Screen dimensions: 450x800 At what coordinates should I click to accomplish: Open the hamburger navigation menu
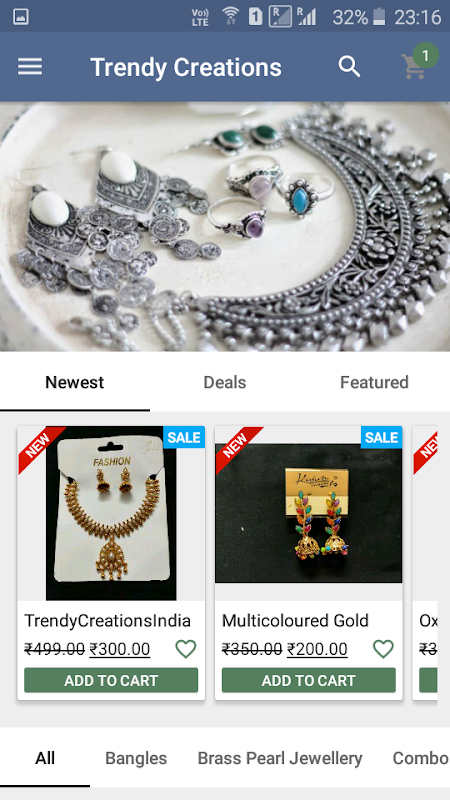click(x=30, y=67)
